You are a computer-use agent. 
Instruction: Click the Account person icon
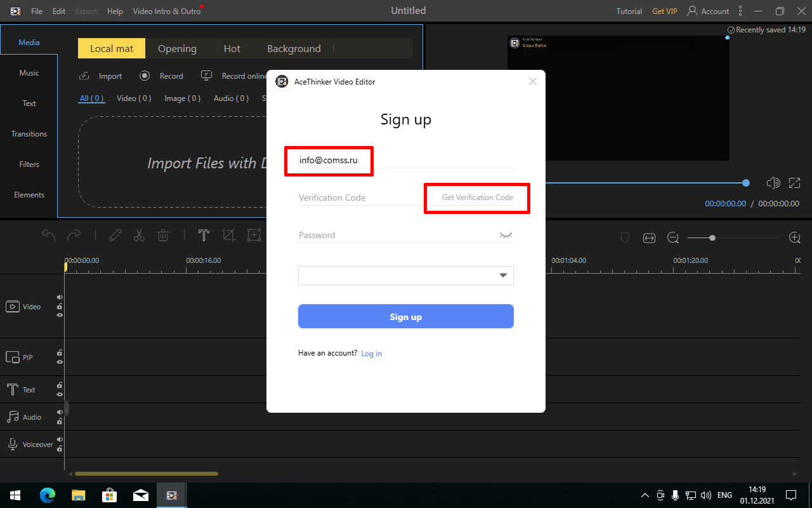coord(692,11)
